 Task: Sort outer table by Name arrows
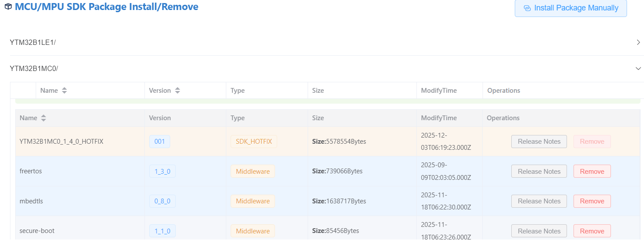tap(64, 91)
